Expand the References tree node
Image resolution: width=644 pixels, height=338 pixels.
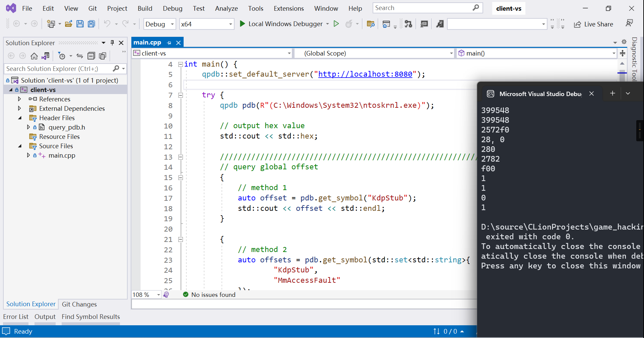pyautogui.click(x=19, y=99)
